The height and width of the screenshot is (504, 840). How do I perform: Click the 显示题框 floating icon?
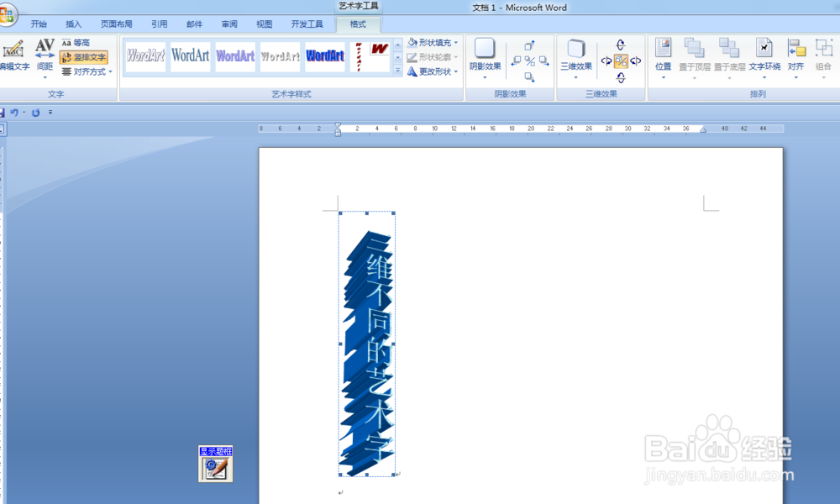pos(215,464)
